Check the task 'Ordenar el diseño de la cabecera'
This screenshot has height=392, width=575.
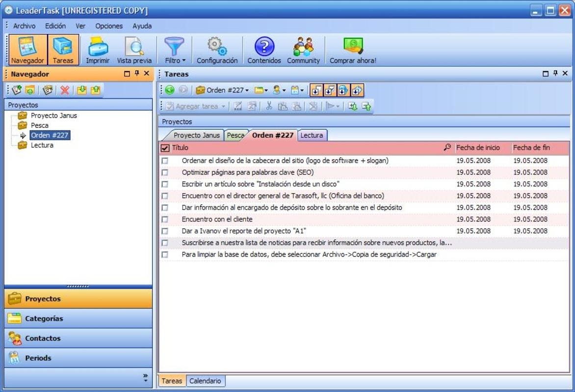165,160
